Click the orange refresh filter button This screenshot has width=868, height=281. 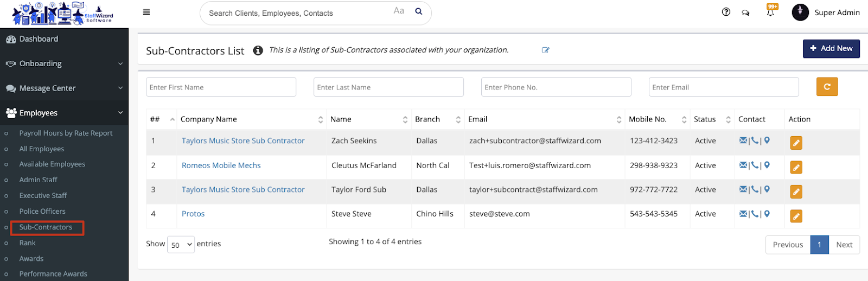(x=827, y=87)
